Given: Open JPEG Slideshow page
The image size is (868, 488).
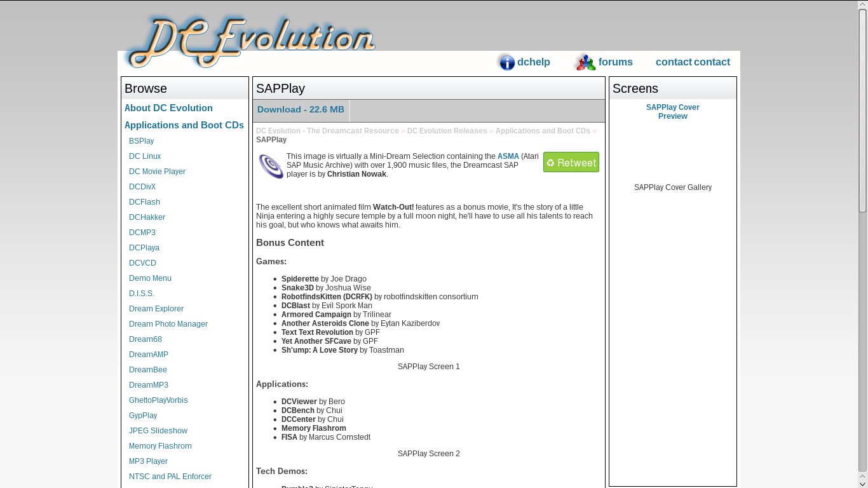Looking at the screenshot, I should pyautogui.click(x=158, y=431).
